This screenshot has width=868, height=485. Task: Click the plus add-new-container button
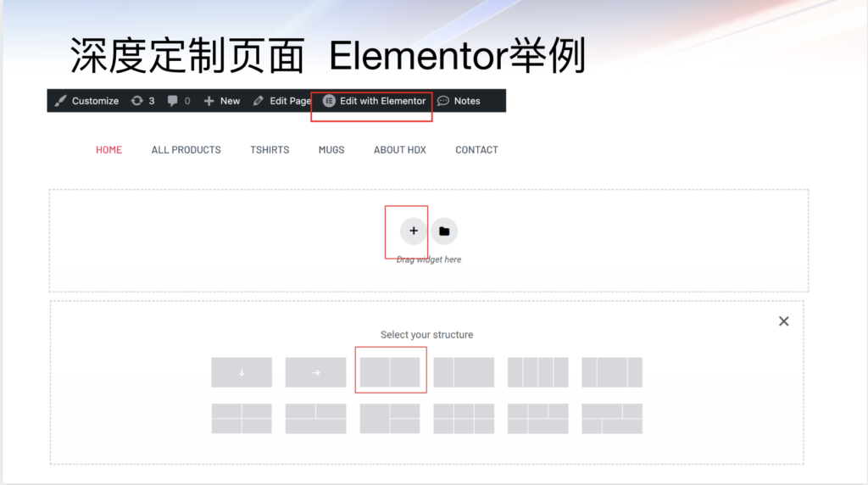click(414, 231)
